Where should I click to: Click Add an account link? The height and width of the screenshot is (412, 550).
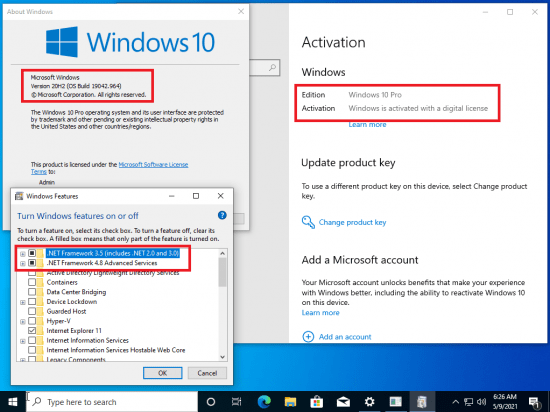(345, 337)
